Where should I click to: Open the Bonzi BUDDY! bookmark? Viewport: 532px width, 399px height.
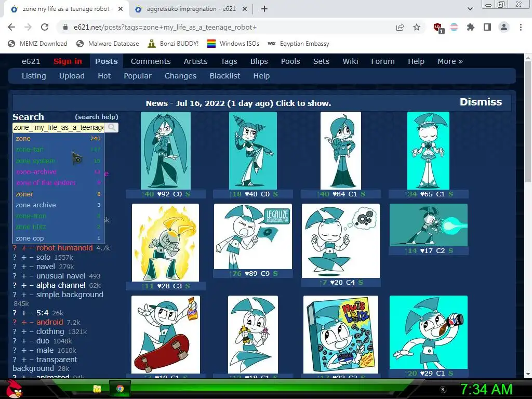pos(173,44)
